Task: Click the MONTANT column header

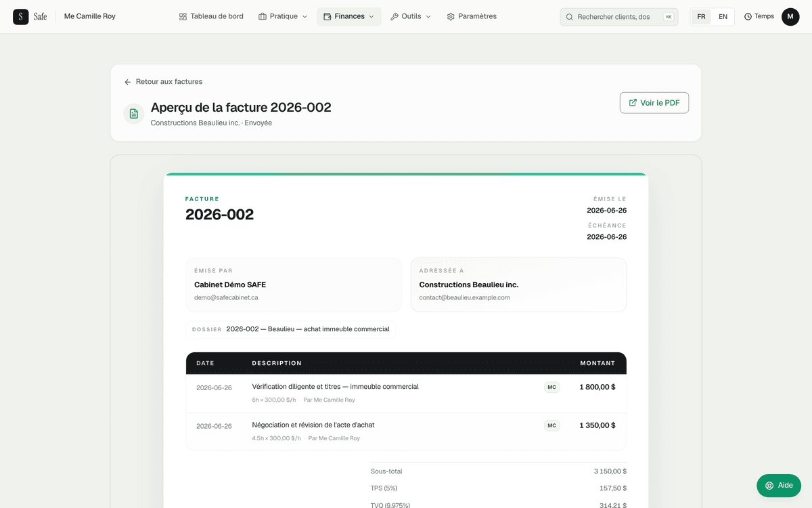Action: click(597, 363)
